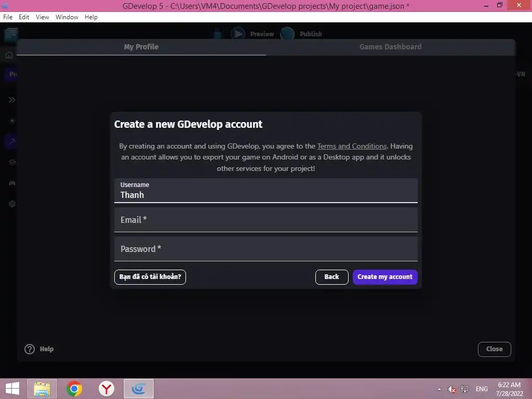The image size is (532, 399).
Task: Click the Publish globe icon in toolbar
Action: coord(287,34)
